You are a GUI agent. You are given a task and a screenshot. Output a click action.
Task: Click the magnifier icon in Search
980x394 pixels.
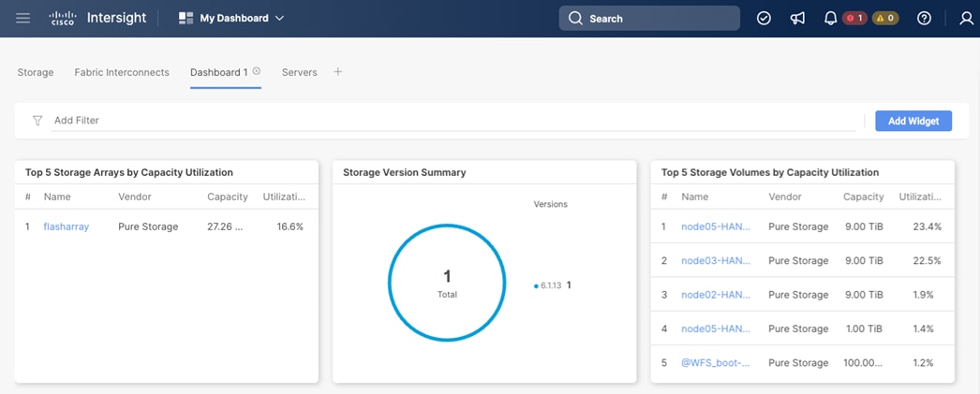point(575,18)
